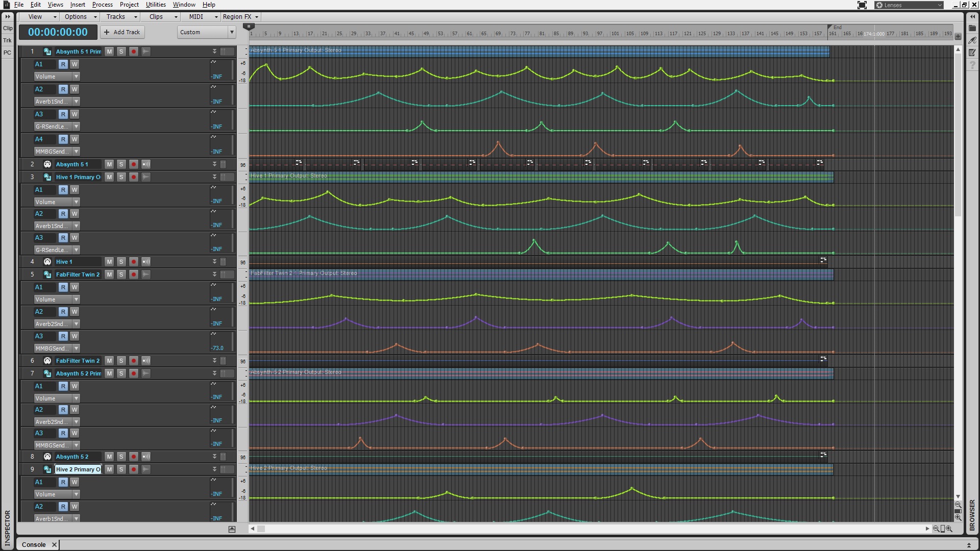The height and width of the screenshot is (551, 980).
Task: Solo the Hive 1 Primary Output track
Action: point(121,177)
